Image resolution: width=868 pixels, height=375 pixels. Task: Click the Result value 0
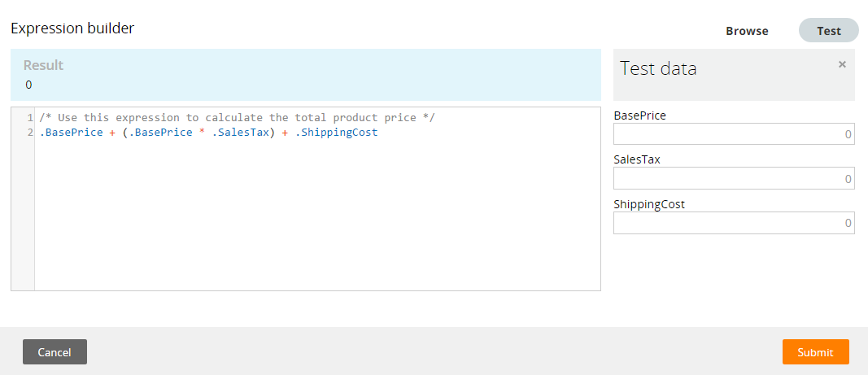tap(28, 85)
